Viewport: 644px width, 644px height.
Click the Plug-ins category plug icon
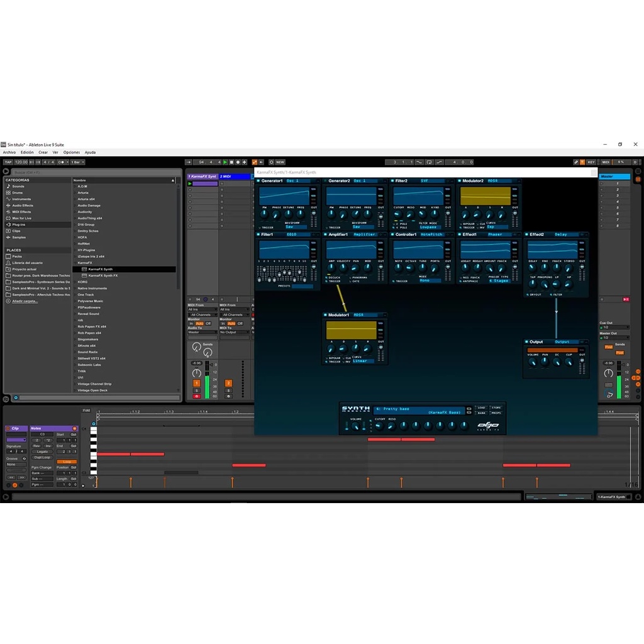[8, 225]
